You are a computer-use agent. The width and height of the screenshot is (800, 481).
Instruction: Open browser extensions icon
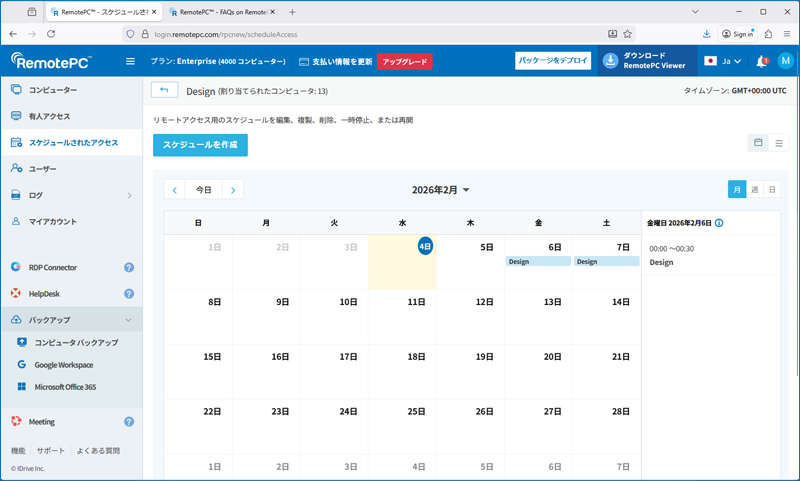768,34
